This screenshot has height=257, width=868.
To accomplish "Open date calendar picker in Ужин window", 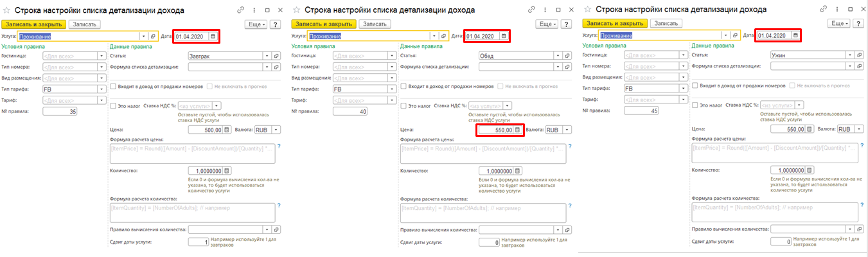I will coord(795,35).
